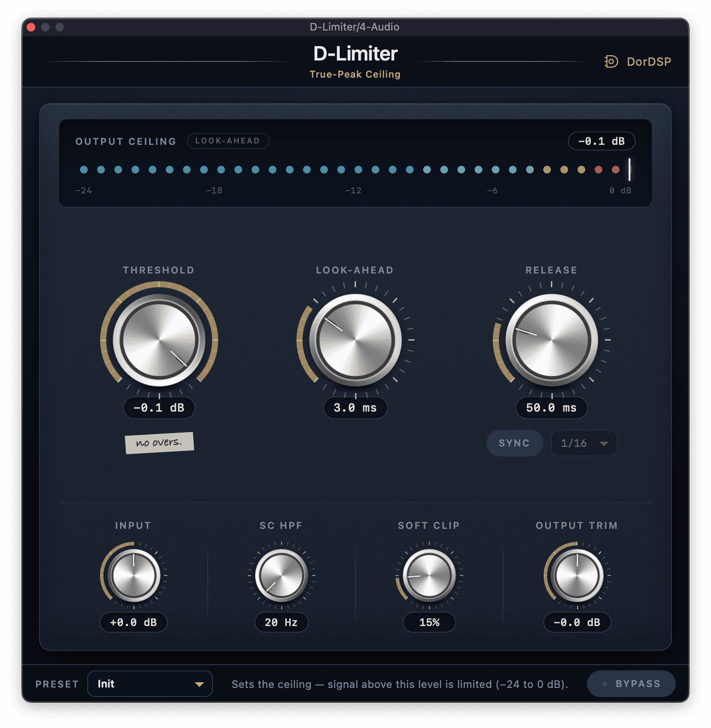The image size is (711, 728).
Task: Toggle the SYNC button under Release
Action: click(515, 443)
